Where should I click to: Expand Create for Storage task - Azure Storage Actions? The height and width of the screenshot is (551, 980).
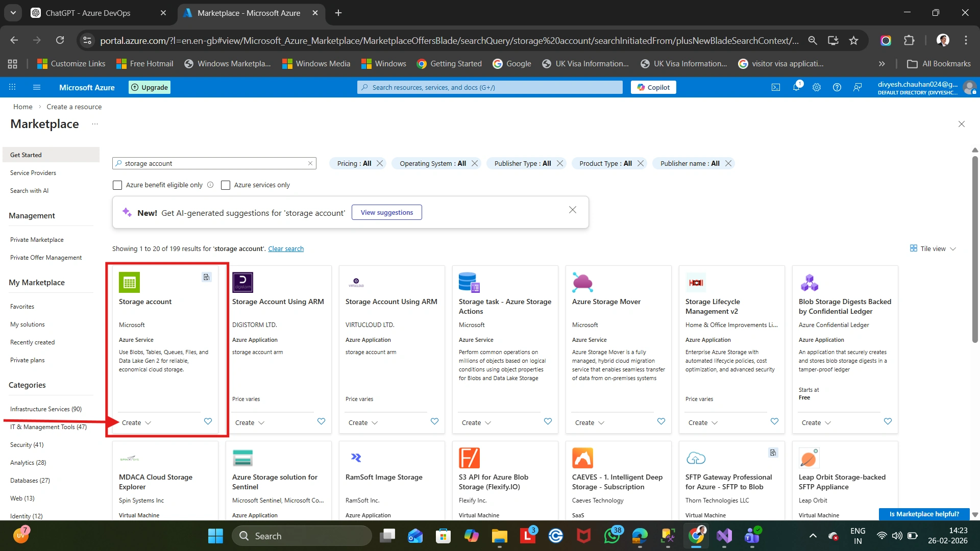click(476, 422)
